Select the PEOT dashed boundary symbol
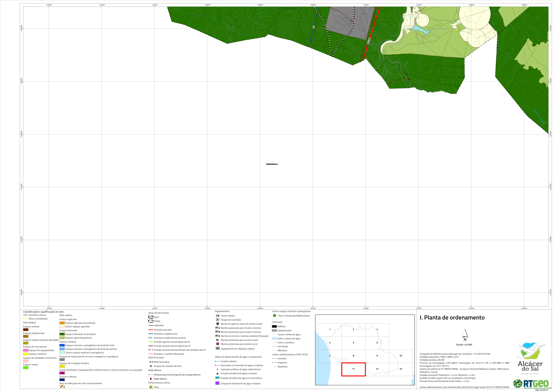This screenshot has width=555, height=392. [151, 317]
